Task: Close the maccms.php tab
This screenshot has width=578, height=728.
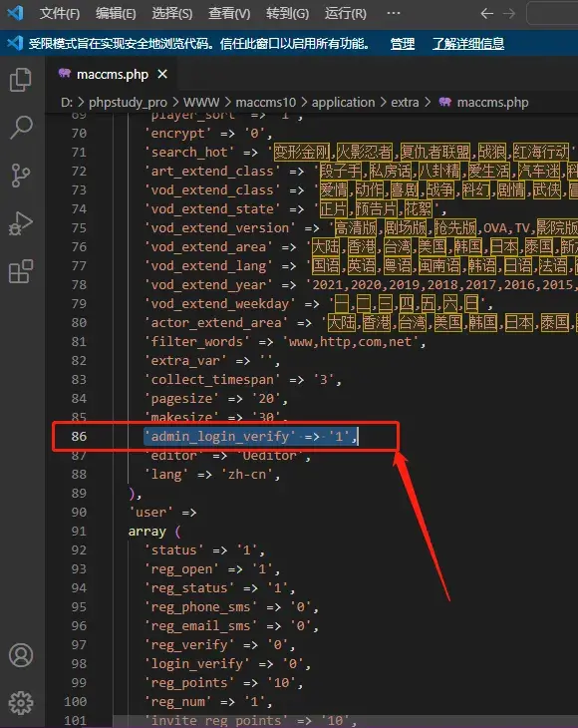Action: [162, 74]
